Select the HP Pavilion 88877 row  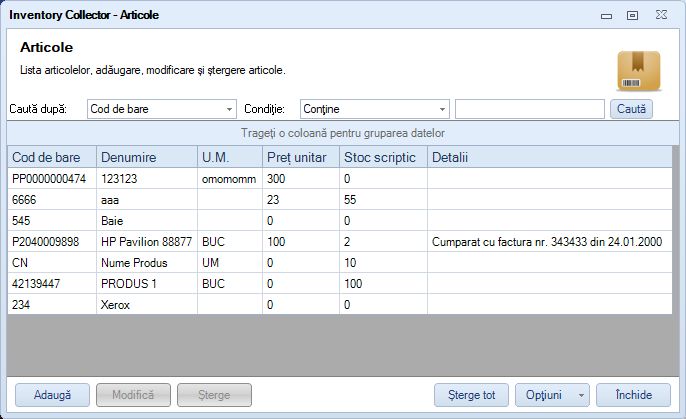340,241
